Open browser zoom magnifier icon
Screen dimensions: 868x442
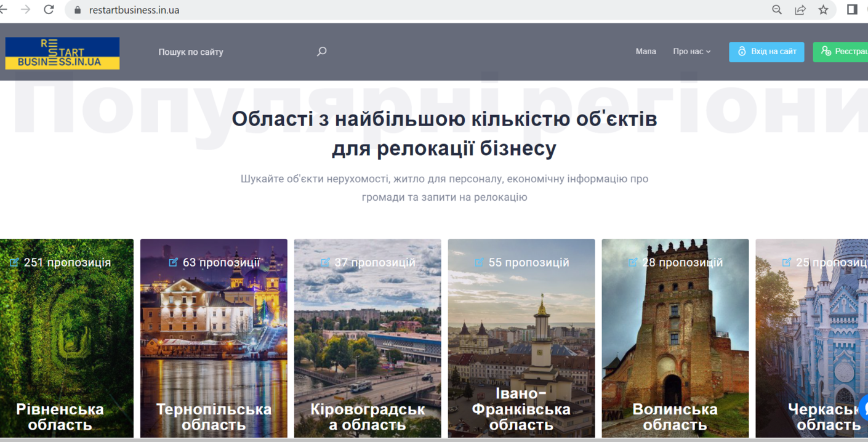coord(777,10)
